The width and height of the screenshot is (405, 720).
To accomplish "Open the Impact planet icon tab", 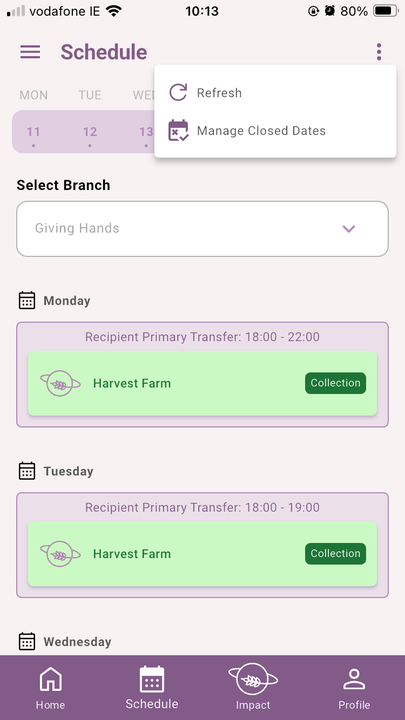I will [x=253, y=679].
